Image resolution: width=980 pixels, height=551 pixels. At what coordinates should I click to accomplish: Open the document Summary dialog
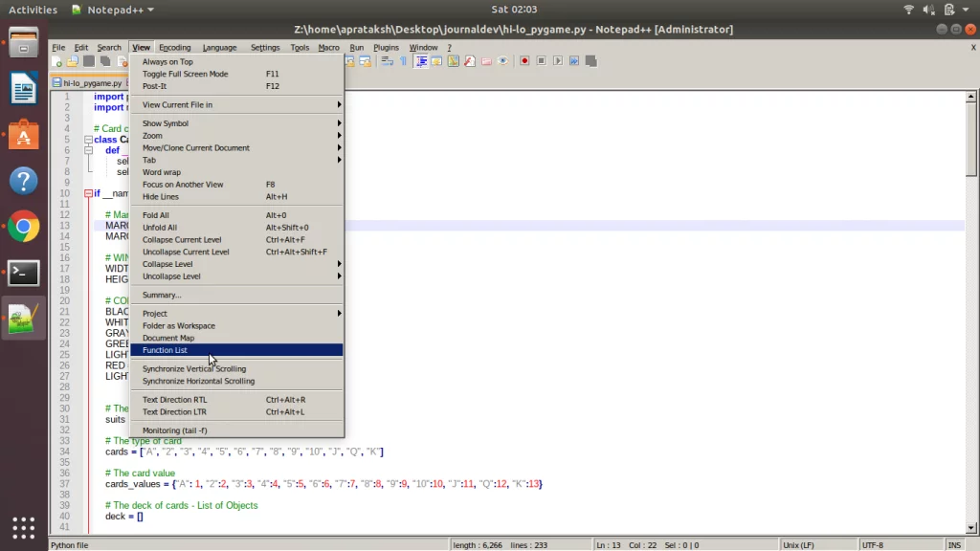(159, 295)
